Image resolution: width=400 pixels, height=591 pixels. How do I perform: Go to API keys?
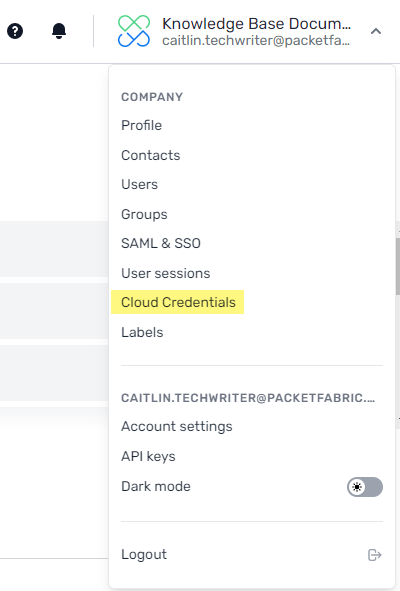coord(148,456)
